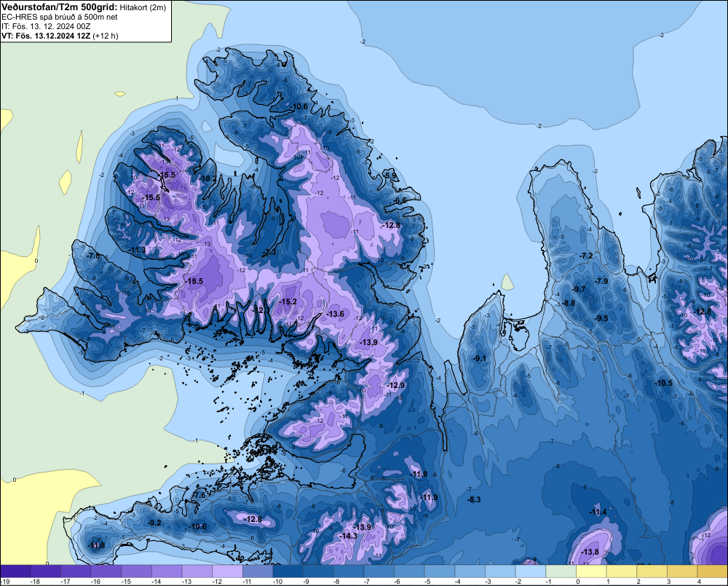Click the '-15.2' temperature label
This screenshot has height=586, width=728.
point(288,302)
